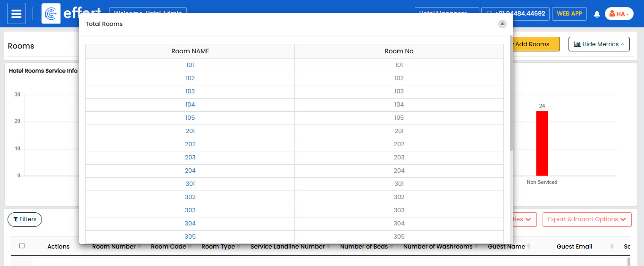Click the Guest Name column sort icon
Viewport: 644px width, 266px height.
coord(528,246)
